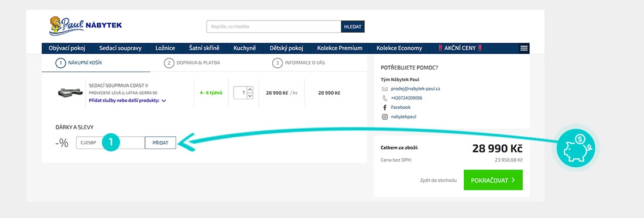
Task: Open the AKČNÍ CENY category
Action: (460, 49)
